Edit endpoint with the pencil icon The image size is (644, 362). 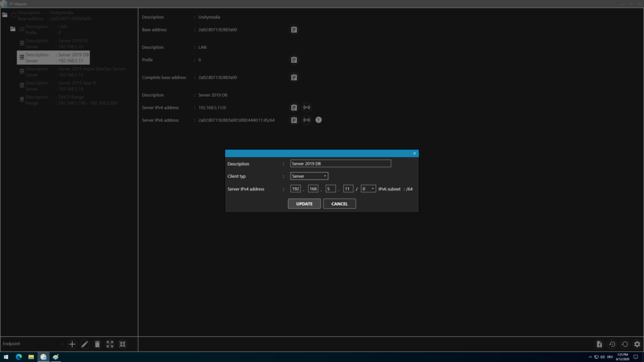(x=85, y=344)
